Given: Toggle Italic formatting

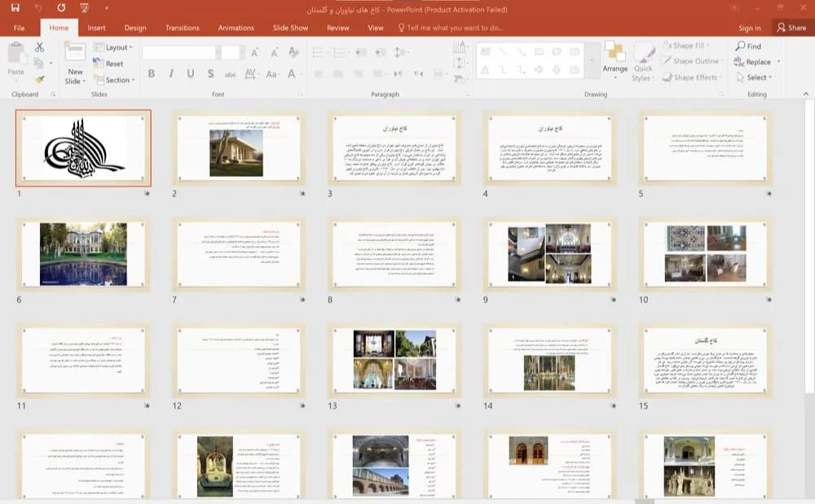Looking at the screenshot, I should (171, 74).
